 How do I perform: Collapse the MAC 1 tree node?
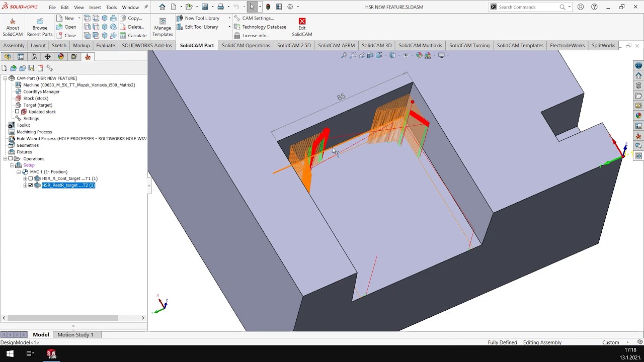pyautogui.click(x=19, y=172)
